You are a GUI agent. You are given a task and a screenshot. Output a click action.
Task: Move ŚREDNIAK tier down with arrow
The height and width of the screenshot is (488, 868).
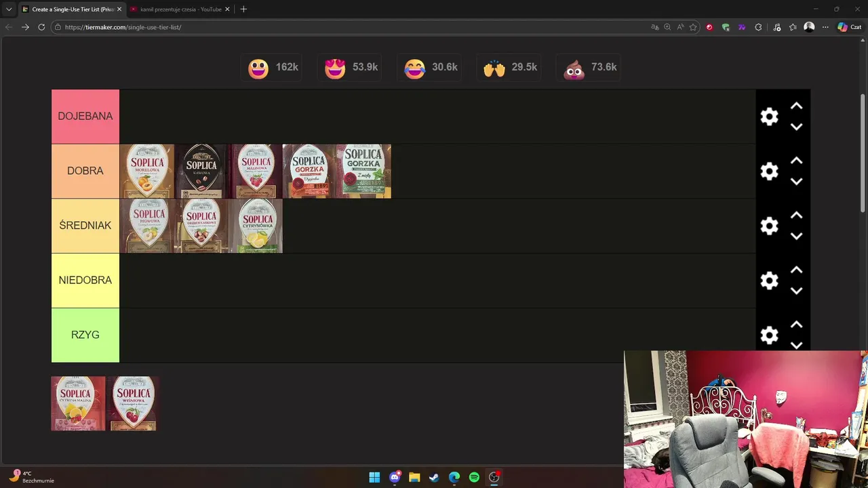[x=797, y=236]
